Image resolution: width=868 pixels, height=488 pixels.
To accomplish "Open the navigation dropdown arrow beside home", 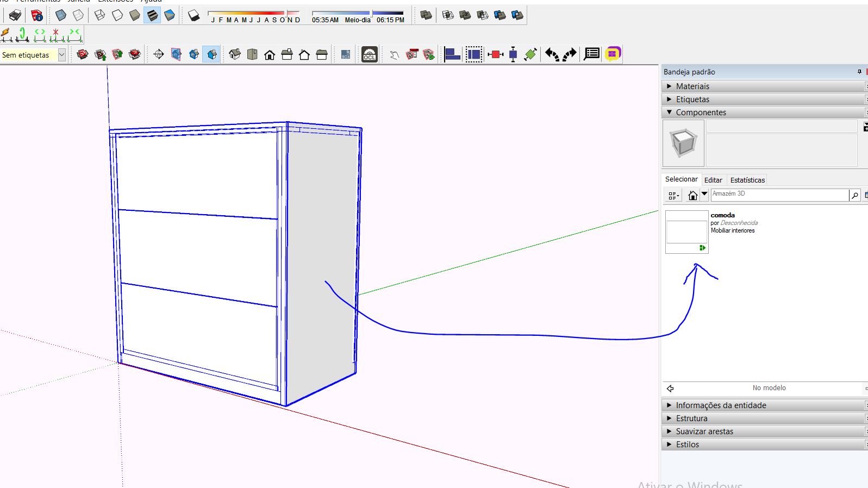I will [x=704, y=194].
